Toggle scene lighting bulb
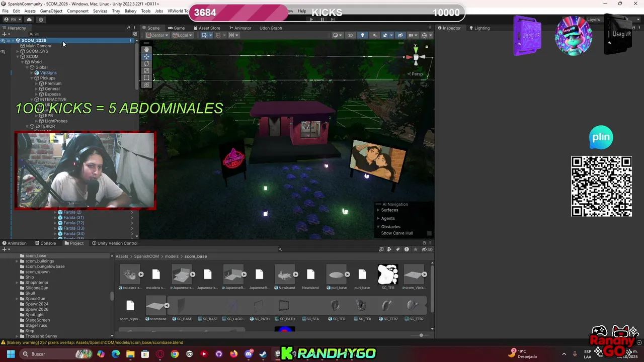The height and width of the screenshot is (362, 644). click(362, 35)
